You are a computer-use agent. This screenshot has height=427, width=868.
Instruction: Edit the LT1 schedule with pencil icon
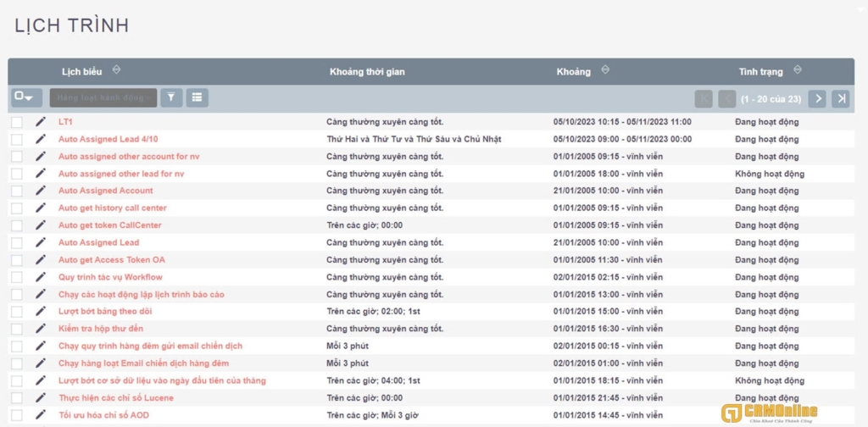[x=41, y=122]
